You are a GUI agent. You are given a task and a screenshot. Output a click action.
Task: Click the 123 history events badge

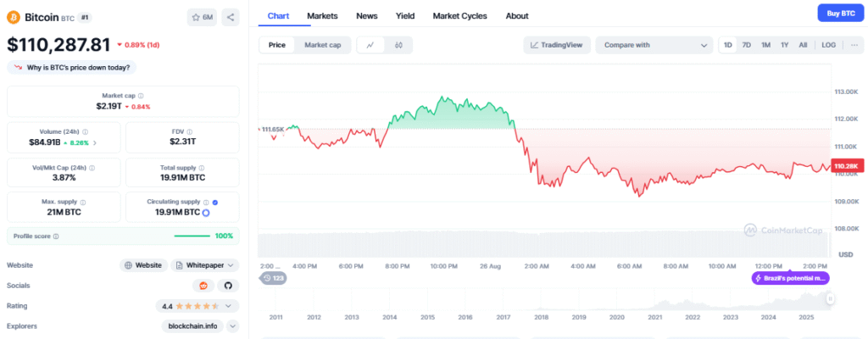tap(275, 278)
